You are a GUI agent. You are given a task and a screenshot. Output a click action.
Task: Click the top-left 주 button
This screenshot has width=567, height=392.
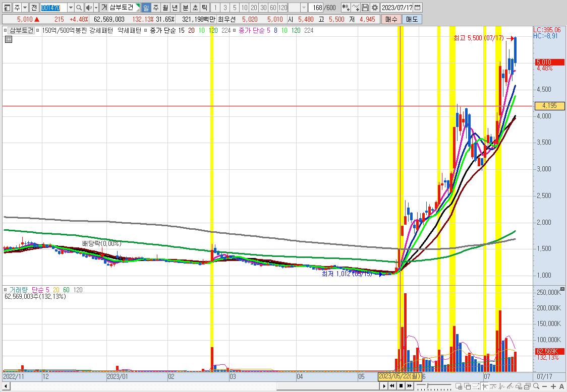click(x=17, y=8)
